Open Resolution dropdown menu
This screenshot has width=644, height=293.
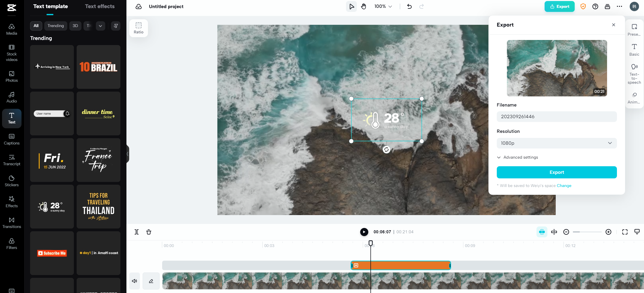556,143
